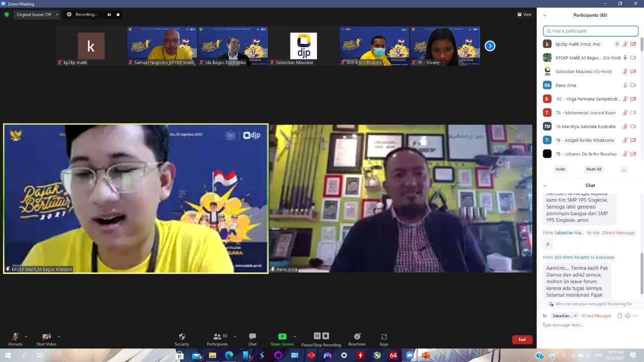Expand the Original Sound dropdown arrow
Viewport: 644px width, 362px height.
coord(57,15)
